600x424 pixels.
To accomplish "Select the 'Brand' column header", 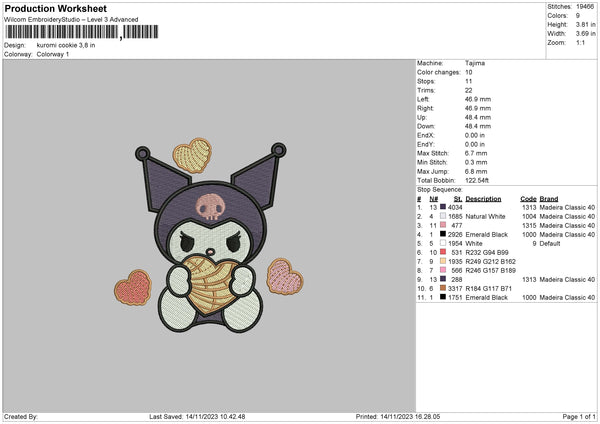I will pos(549,199).
